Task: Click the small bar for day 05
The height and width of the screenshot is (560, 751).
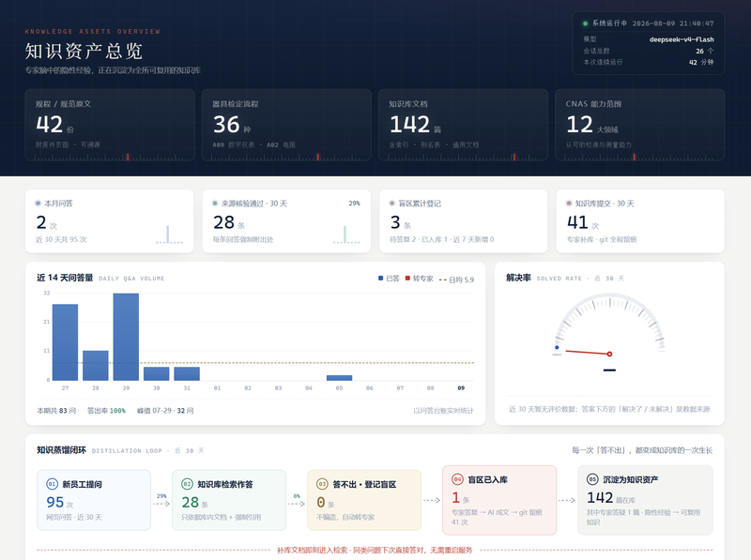Action: [x=339, y=378]
